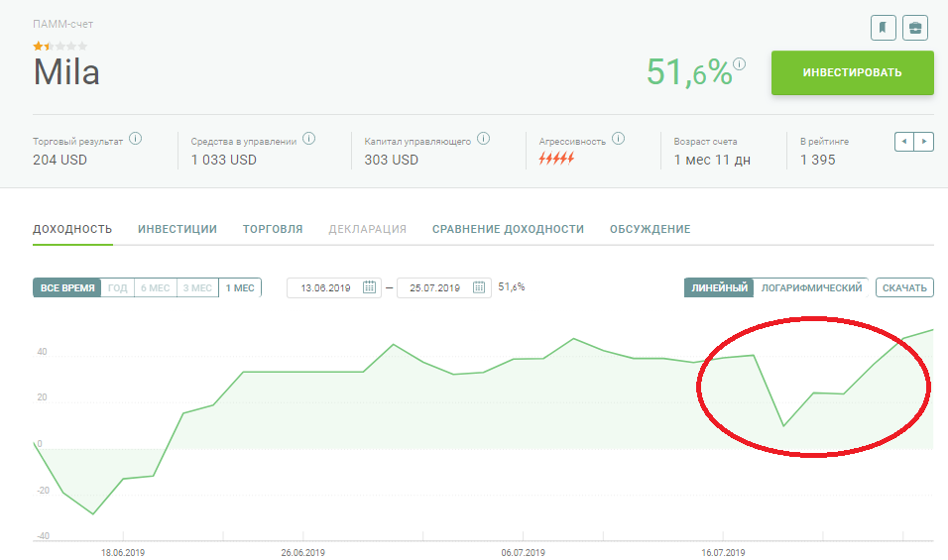Click the star rating under ПАММ-счет

tap(59, 46)
